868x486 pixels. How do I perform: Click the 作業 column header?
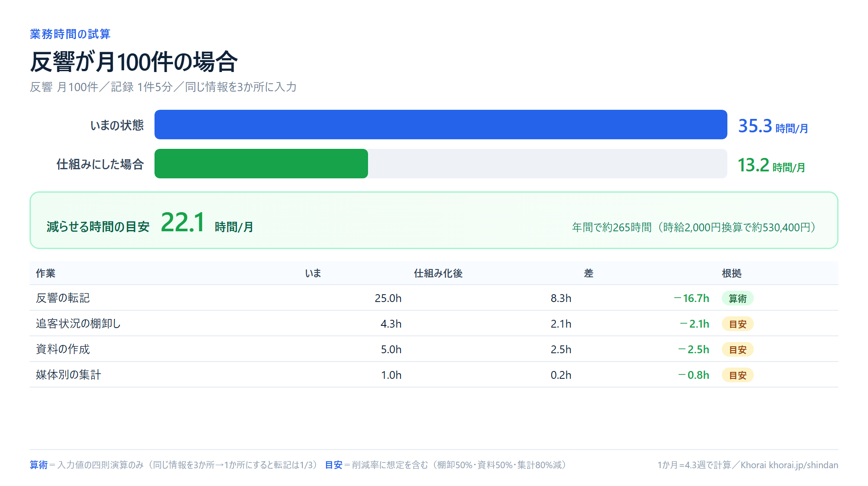pyautogui.click(x=46, y=273)
